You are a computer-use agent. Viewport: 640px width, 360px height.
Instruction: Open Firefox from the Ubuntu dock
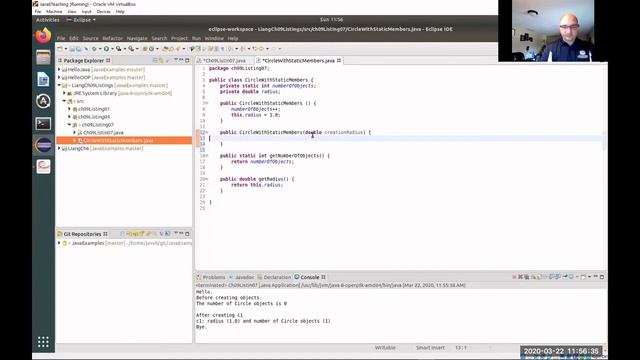[x=43, y=36]
